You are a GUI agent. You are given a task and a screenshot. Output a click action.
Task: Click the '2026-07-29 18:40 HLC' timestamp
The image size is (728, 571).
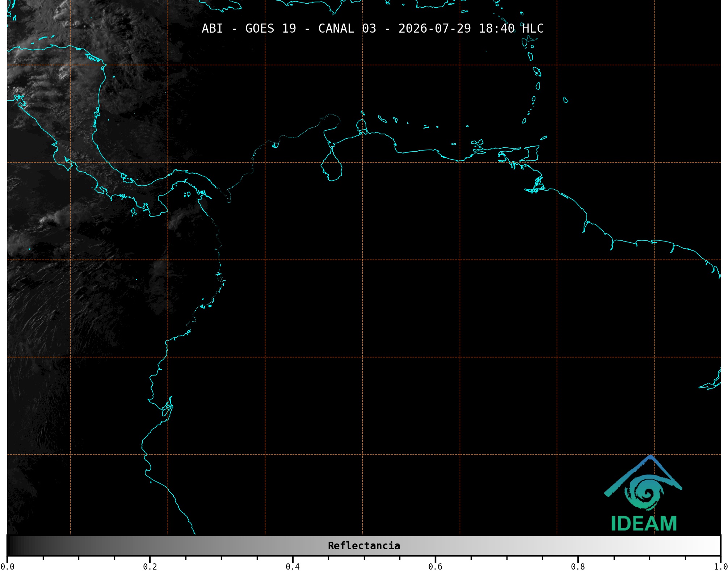coord(471,29)
